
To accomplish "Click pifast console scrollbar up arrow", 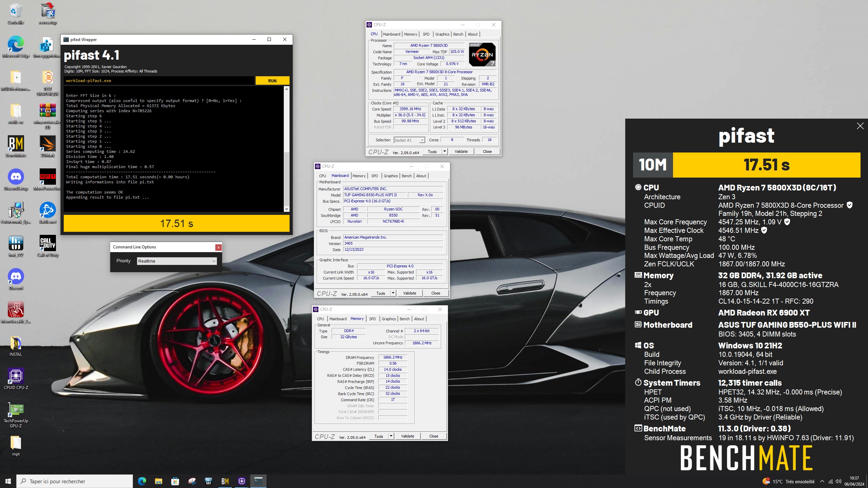I will click(x=287, y=89).
